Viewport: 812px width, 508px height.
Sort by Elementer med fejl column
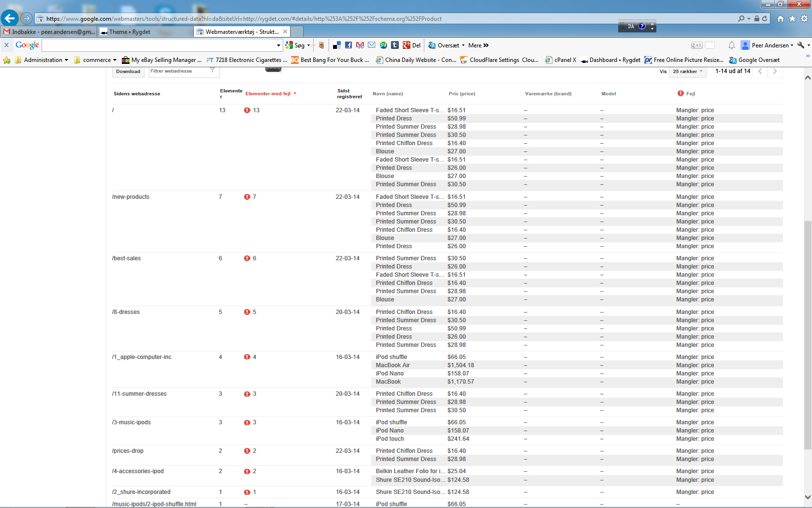[x=271, y=94]
